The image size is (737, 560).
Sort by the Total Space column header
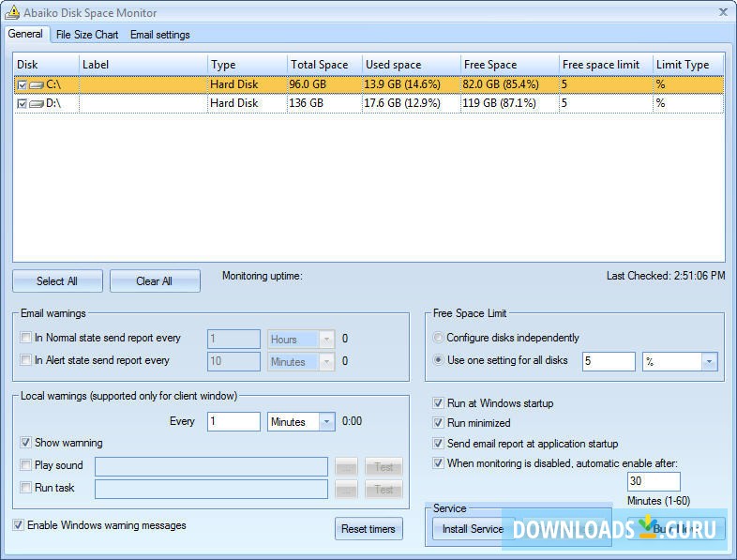[x=324, y=65]
